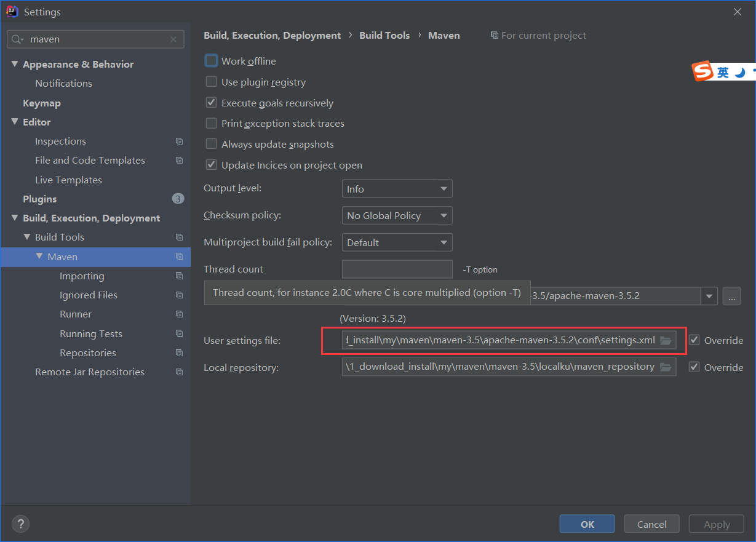
Task: Collapse the Build, Execution, Deployment section
Action: pyautogui.click(x=15, y=218)
